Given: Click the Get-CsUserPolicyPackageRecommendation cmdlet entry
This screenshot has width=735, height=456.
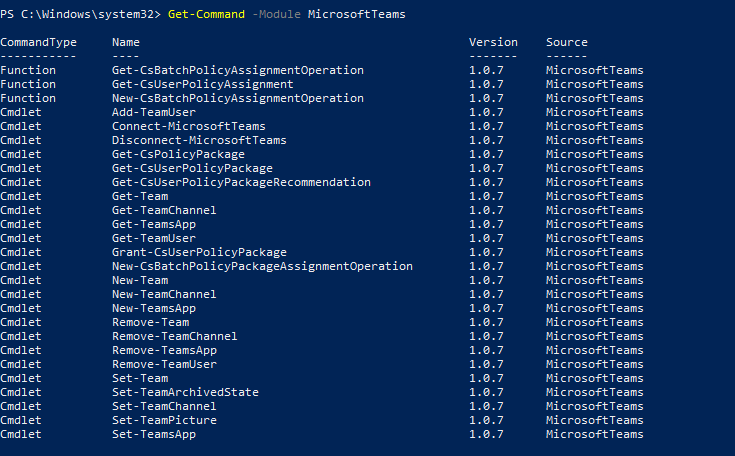Looking at the screenshot, I should pyautogui.click(x=241, y=183).
